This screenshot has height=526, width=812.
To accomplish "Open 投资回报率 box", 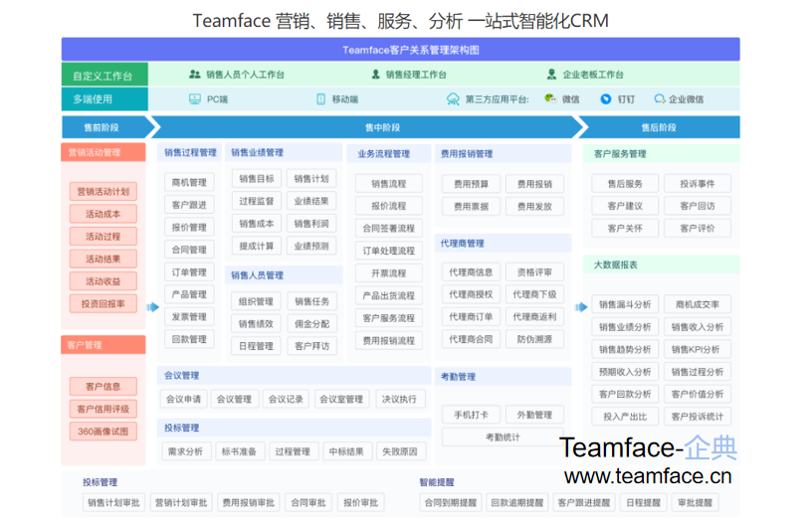I will (103, 303).
